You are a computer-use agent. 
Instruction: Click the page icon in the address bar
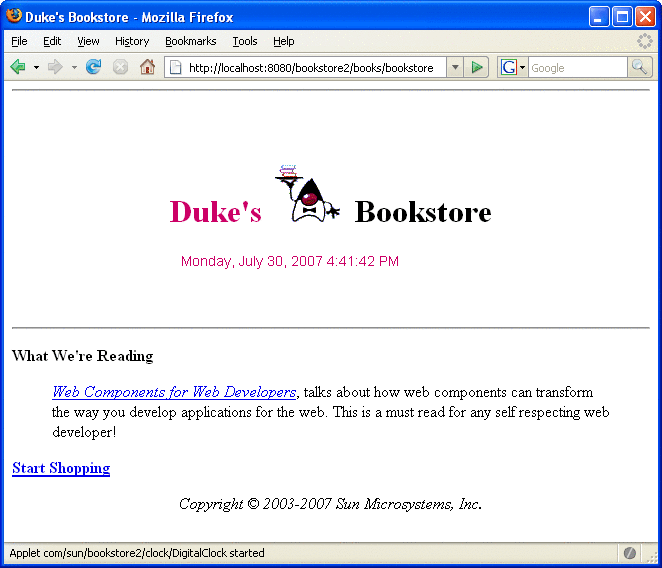[176, 67]
